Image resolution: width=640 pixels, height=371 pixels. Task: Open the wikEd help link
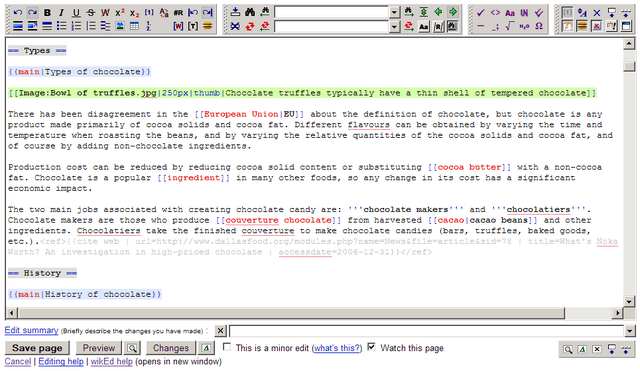(x=112, y=362)
